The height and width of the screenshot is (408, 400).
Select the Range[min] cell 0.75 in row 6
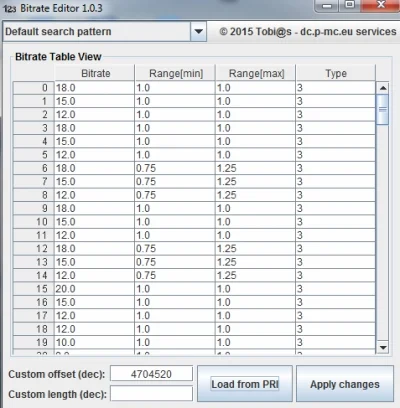pos(175,168)
